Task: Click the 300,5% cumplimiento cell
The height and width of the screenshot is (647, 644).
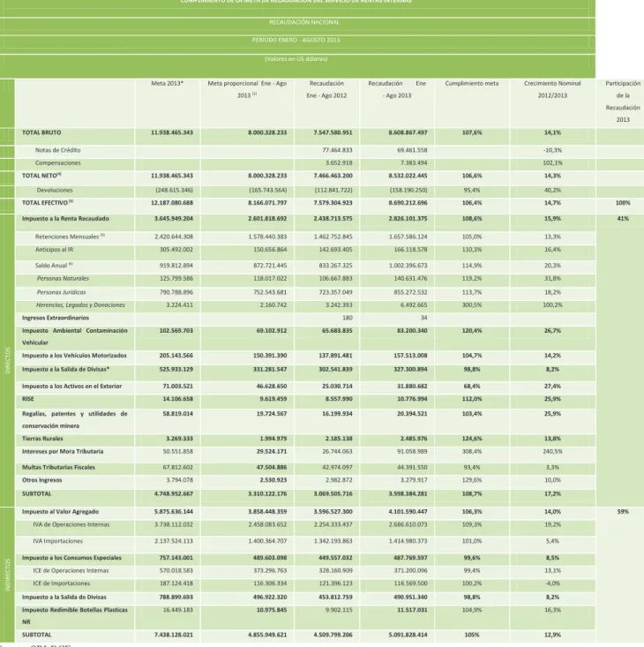Action: pos(472,305)
